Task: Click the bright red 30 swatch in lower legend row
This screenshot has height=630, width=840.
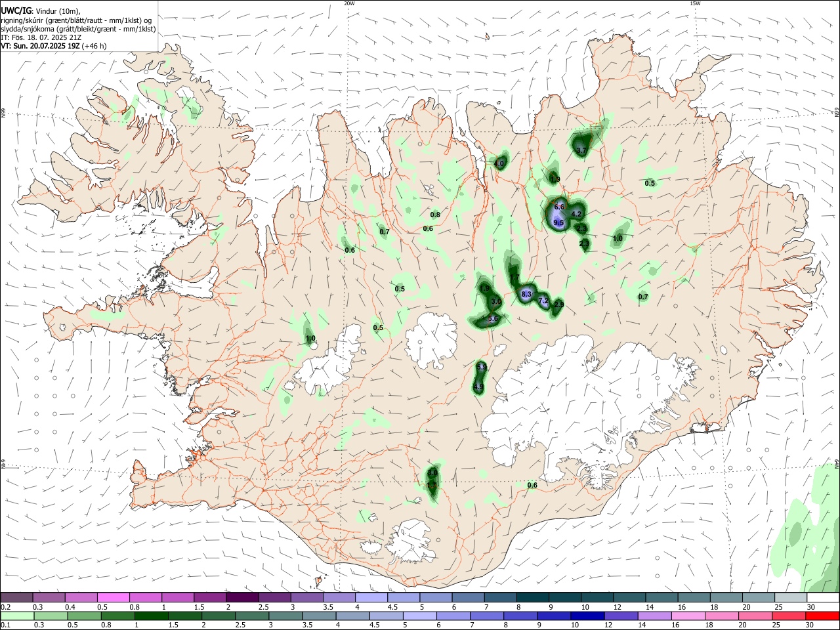Action: coord(823,616)
